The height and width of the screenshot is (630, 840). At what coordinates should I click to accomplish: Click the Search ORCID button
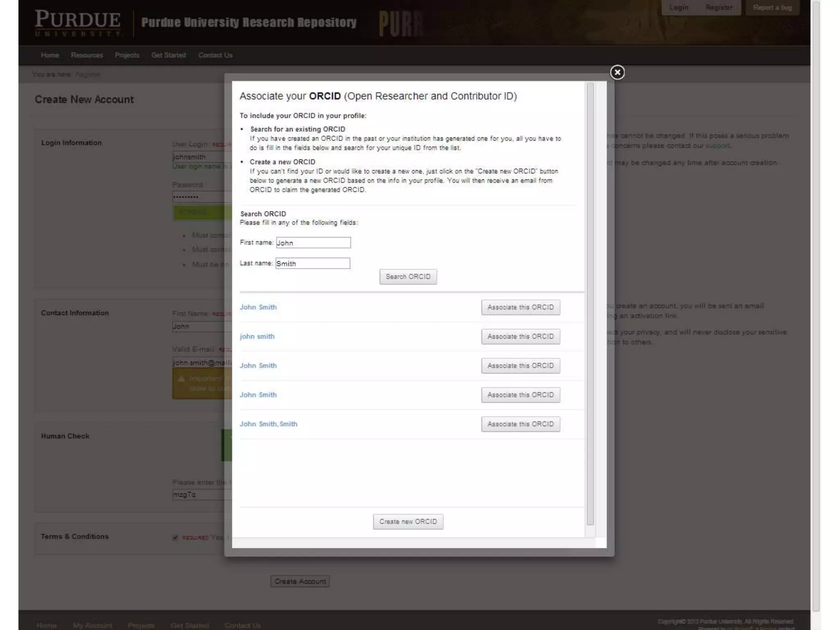click(408, 277)
